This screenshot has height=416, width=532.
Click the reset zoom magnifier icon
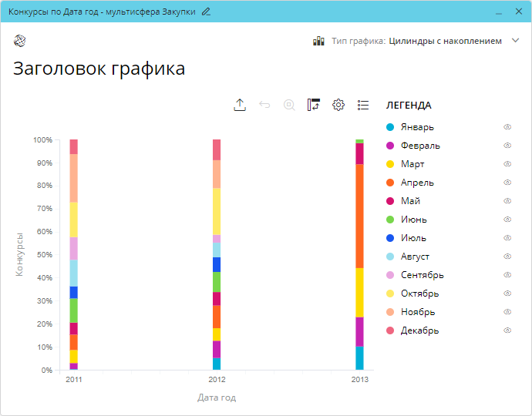(289, 106)
